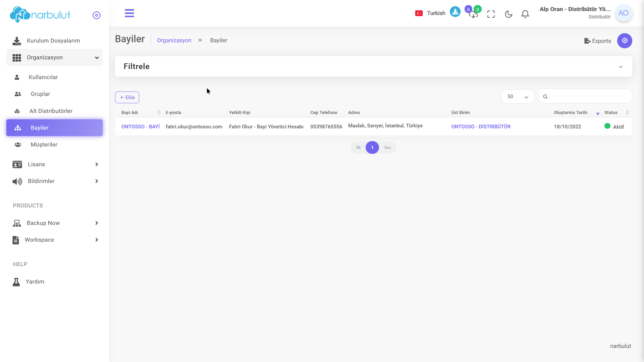
Task: Open the AO user avatar menu
Action: tap(624, 13)
